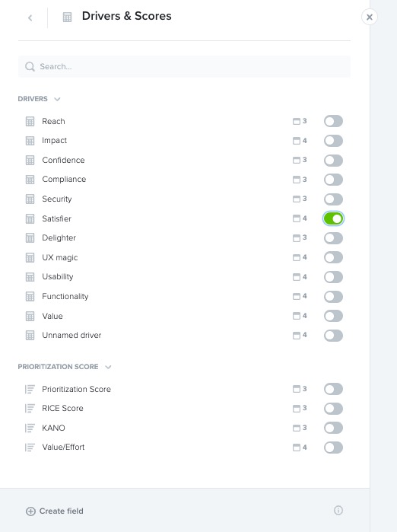Click the info icon beside Create field

click(338, 510)
